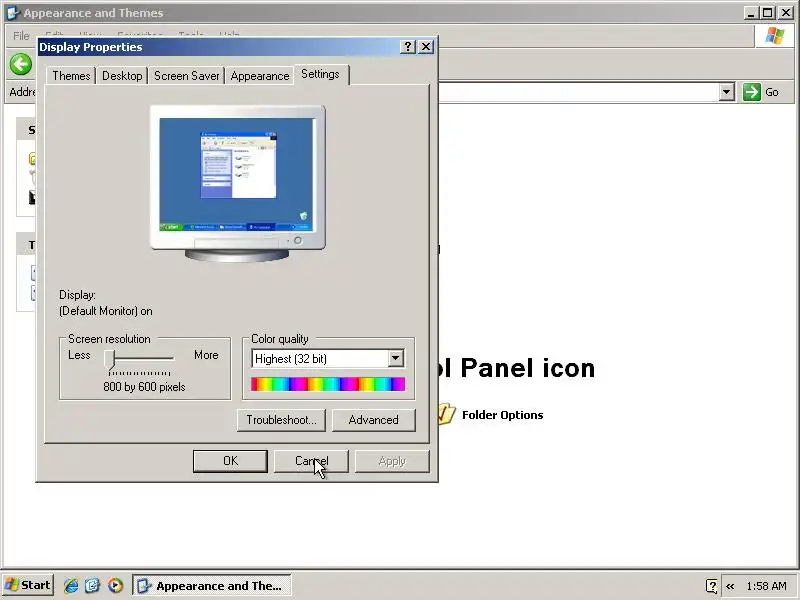Click the Troubleshoot... button
800x600 pixels.
click(x=281, y=420)
